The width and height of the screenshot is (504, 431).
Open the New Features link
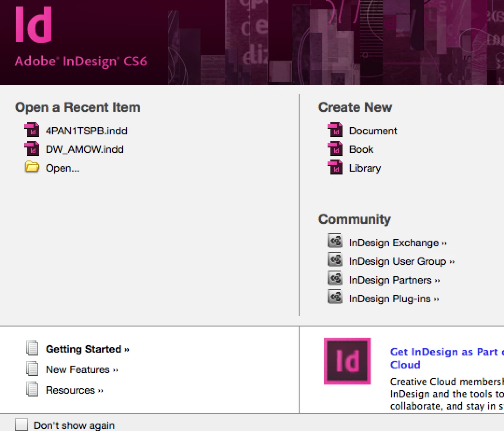point(82,369)
